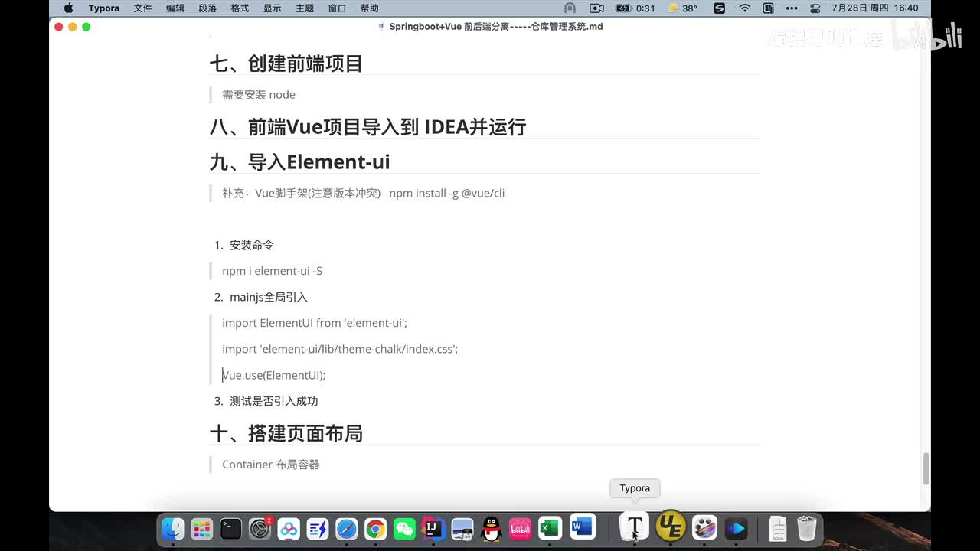Click list item 测试是否引入成功
Image resolution: width=980 pixels, height=551 pixels.
click(274, 401)
